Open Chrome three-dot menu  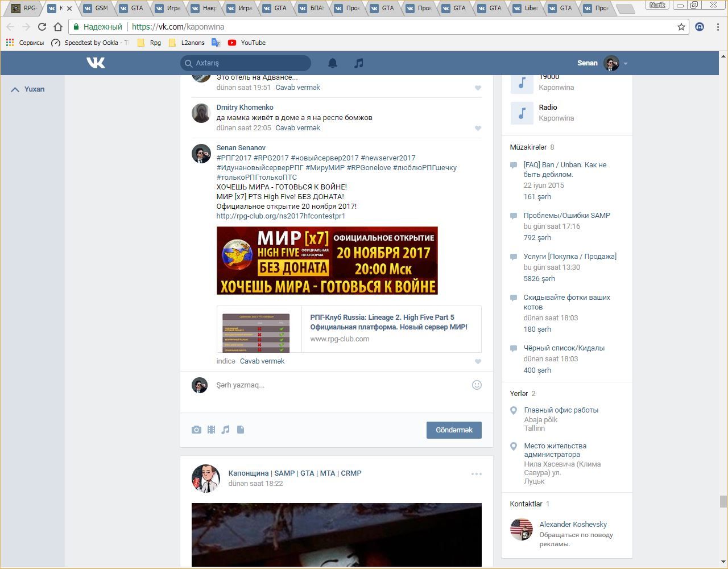[x=719, y=27]
